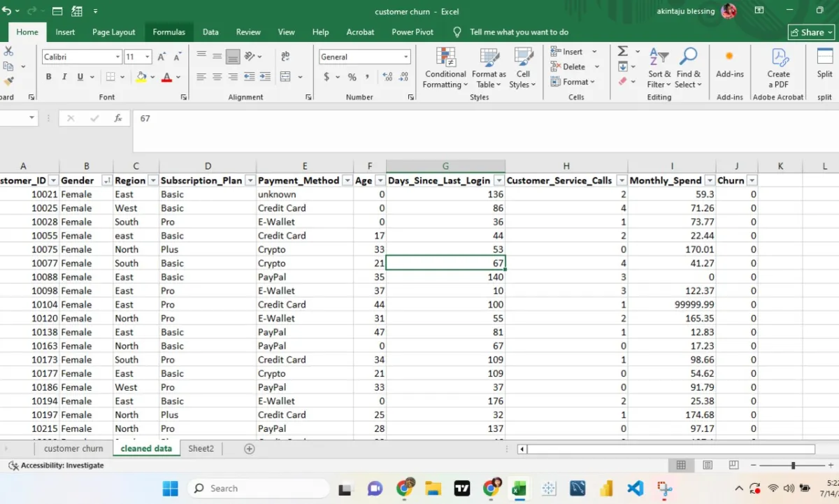Open Conditional Formatting menu
This screenshot has height=504, width=839.
445,69
